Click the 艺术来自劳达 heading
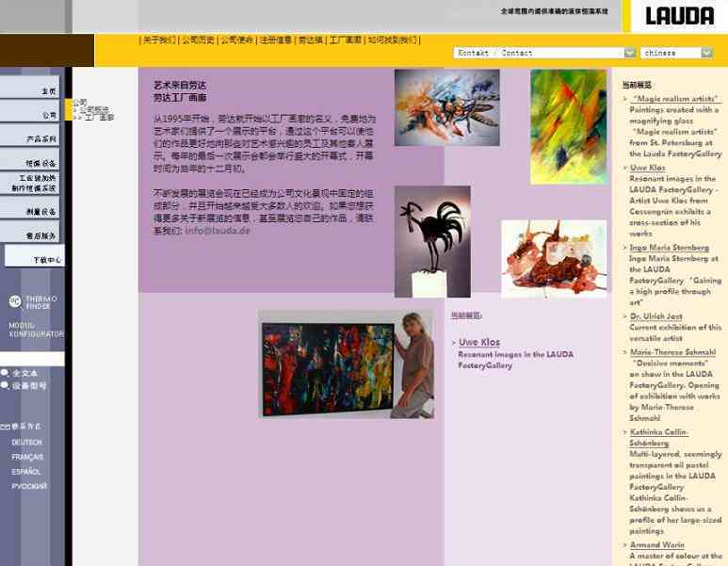The image size is (728, 566). pyautogui.click(x=179, y=85)
